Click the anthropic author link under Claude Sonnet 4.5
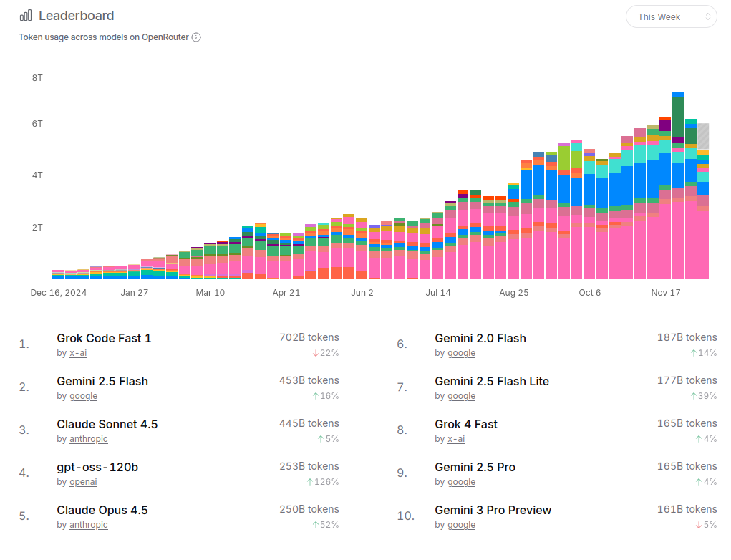Screen dimensions: 731x560 click(88, 439)
